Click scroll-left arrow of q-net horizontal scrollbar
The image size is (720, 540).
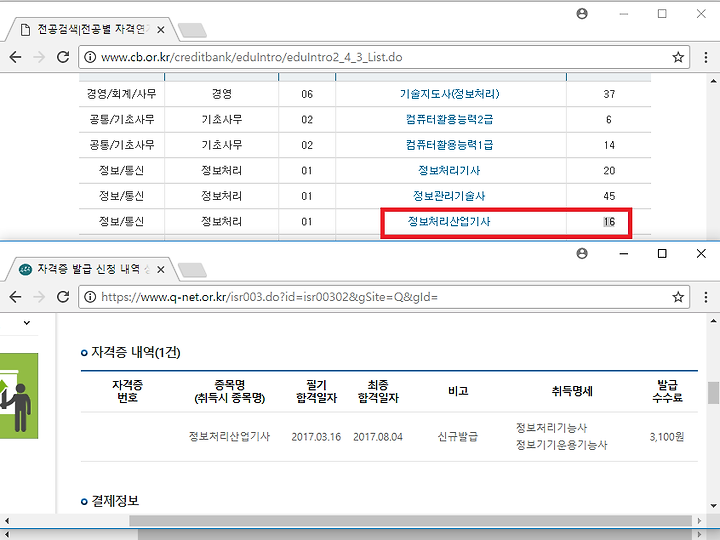click(x=6, y=521)
